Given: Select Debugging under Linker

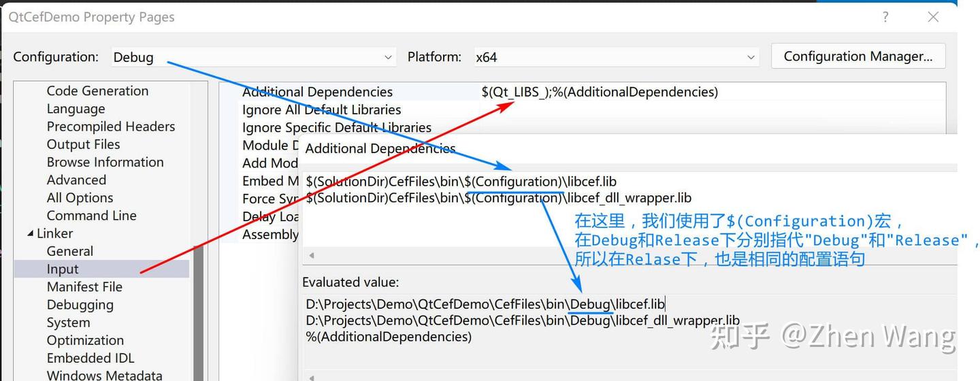Looking at the screenshot, I should tap(80, 305).
